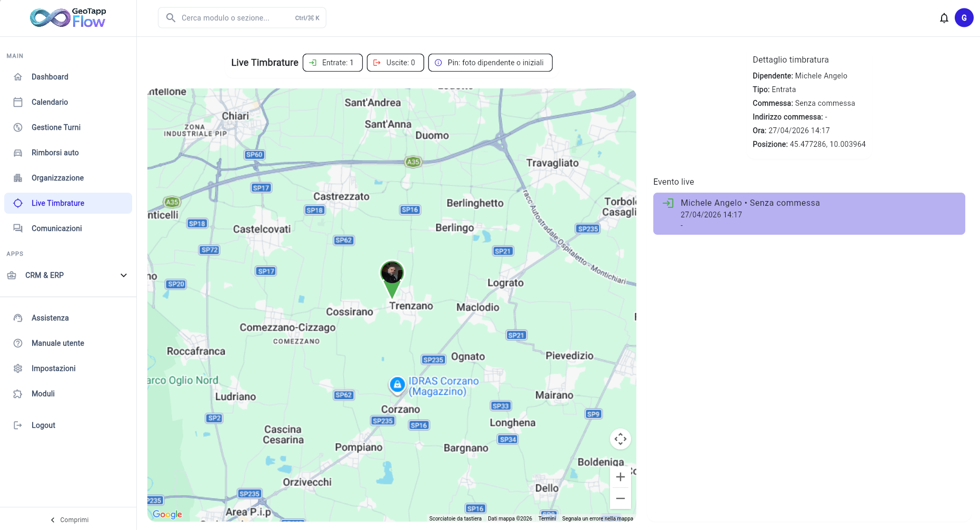Open Rimborsi auto
Viewport: 980px width, 530px height.
click(55, 153)
